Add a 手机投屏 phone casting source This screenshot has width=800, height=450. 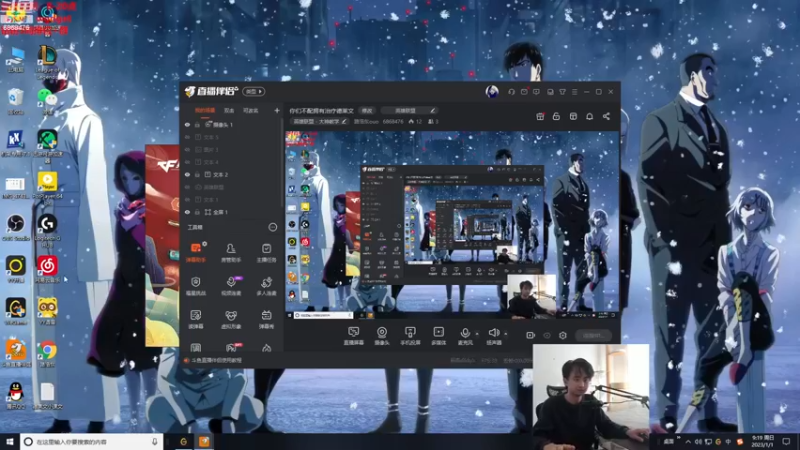pos(410,336)
